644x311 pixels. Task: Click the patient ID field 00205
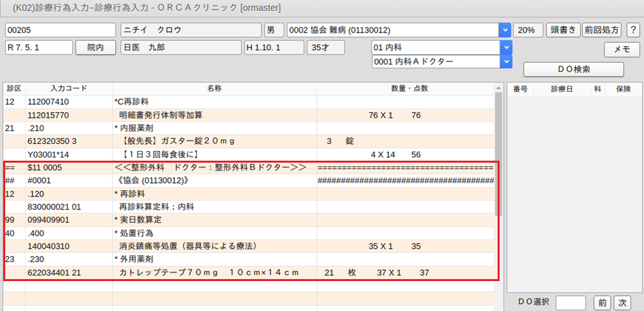click(x=60, y=31)
